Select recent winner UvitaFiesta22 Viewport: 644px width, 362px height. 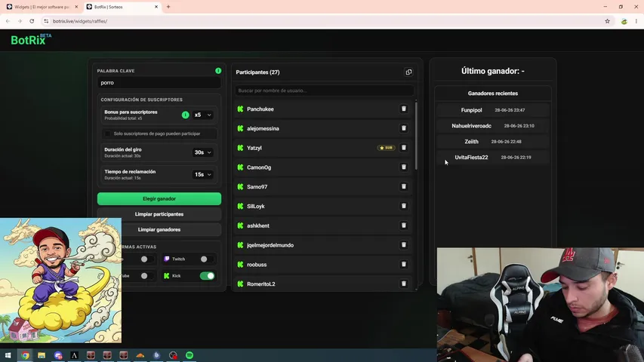click(471, 157)
